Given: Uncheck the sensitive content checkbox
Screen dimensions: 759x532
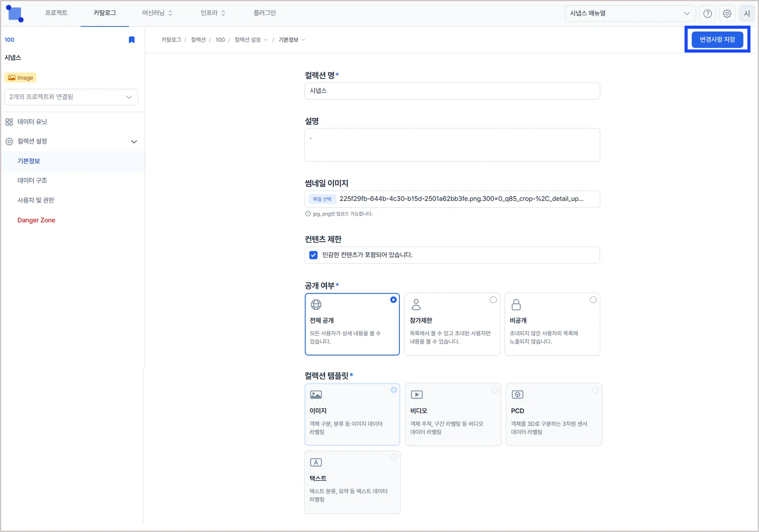Looking at the screenshot, I should tap(314, 255).
